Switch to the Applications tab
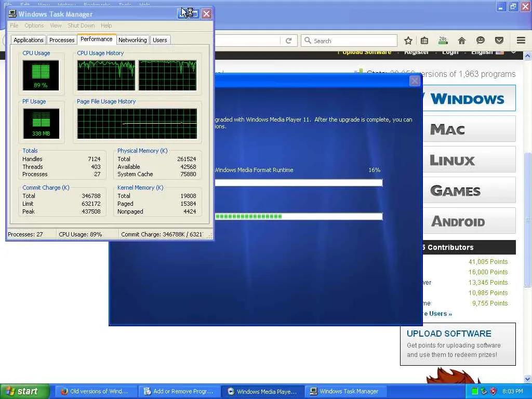 click(29, 40)
